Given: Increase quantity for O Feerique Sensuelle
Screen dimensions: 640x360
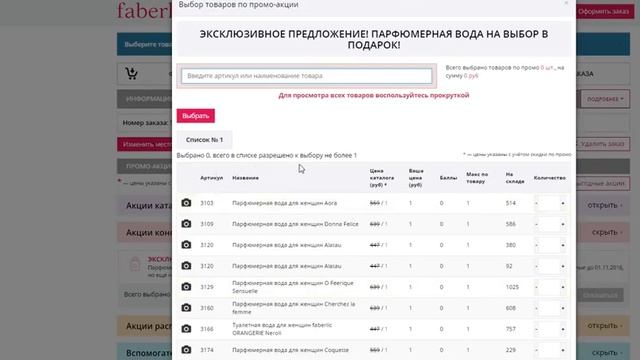Looking at the screenshot, I should (x=563, y=287).
